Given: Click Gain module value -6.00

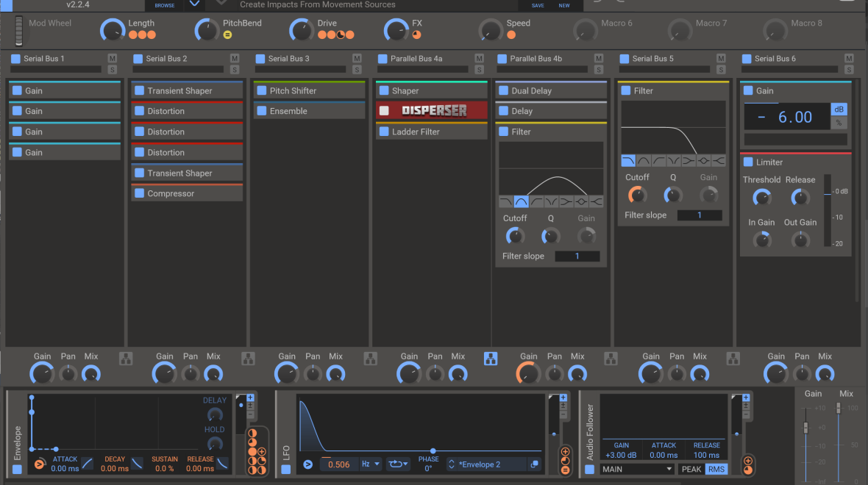Looking at the screenshot, I should coord(786,118).
